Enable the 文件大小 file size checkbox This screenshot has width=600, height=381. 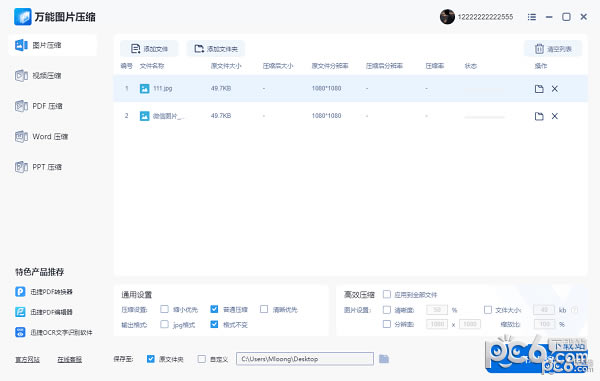(488, 310)
